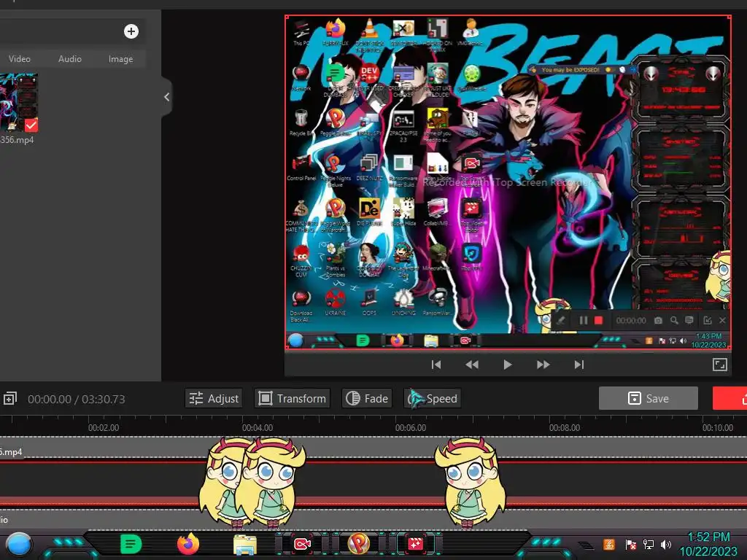Click the 1:52 PM taskbar clock
Screen dimensions: 747x560
point(708,537)
